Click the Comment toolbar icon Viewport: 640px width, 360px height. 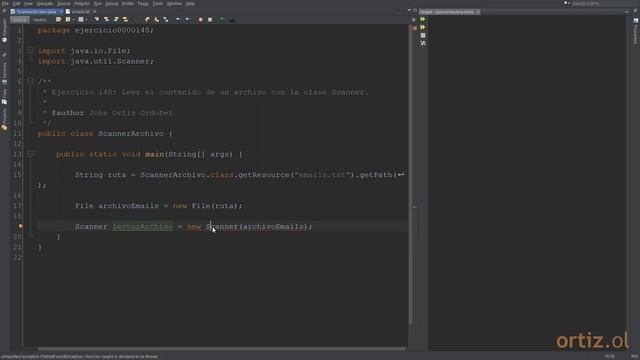[x=222, y=20]
